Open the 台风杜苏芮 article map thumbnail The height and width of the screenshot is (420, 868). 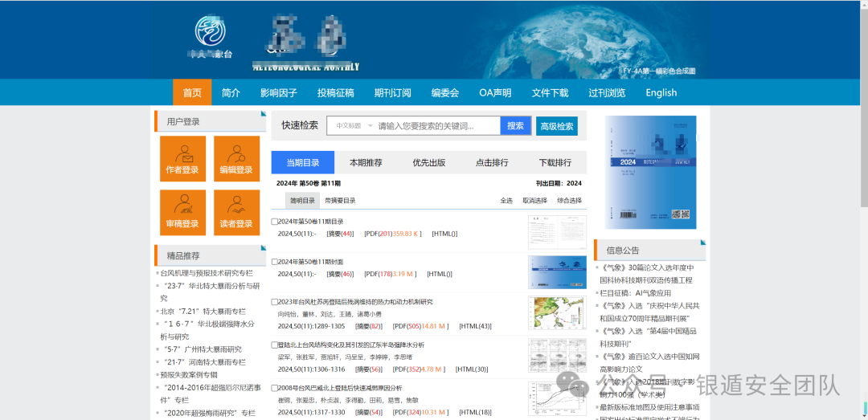(x=557, y=313)
